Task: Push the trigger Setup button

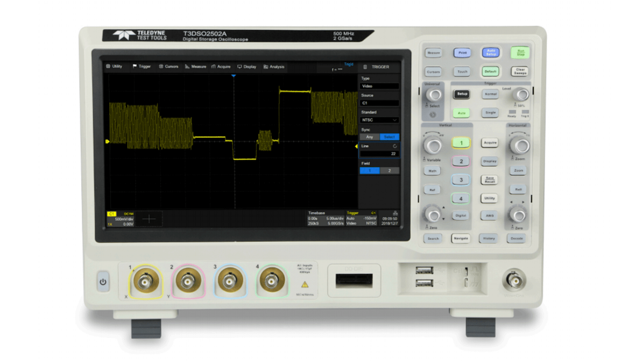Action: click(462, 94)
